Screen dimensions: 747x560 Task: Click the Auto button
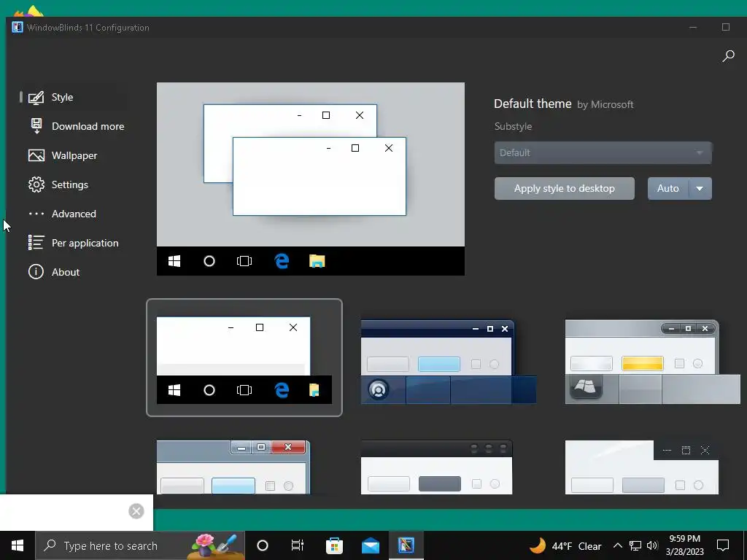[x=668, y=189]
